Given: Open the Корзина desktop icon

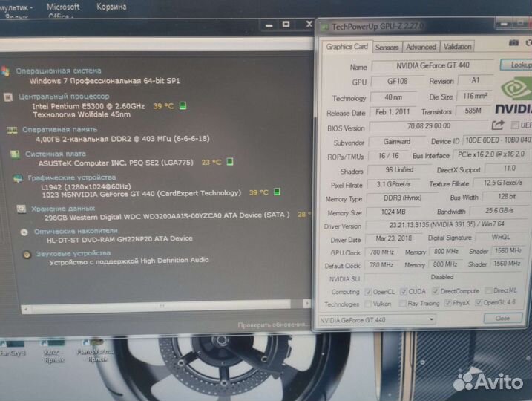Looking at the screenshot, I should pyautogui.click(x=111, y=7).
